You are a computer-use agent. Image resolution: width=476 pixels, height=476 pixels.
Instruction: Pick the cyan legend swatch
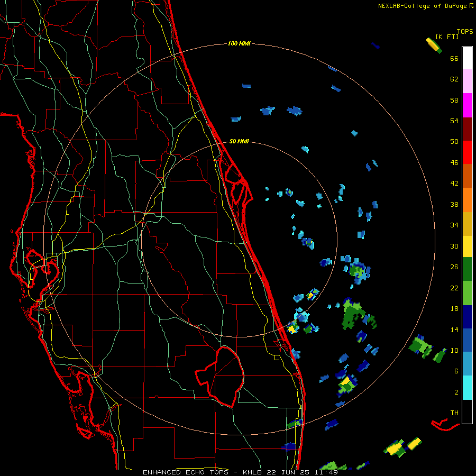(467, 388)
